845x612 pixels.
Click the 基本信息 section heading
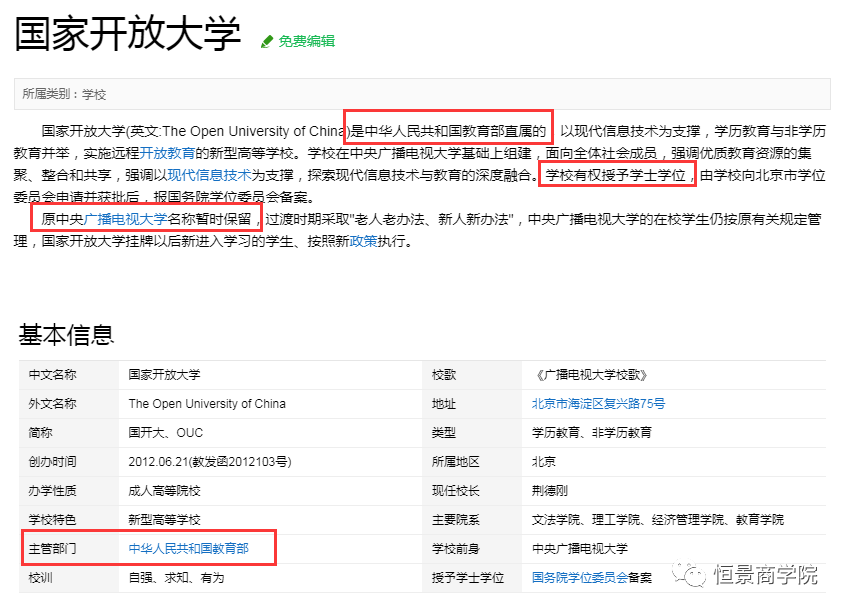click(x=66, y=335)
